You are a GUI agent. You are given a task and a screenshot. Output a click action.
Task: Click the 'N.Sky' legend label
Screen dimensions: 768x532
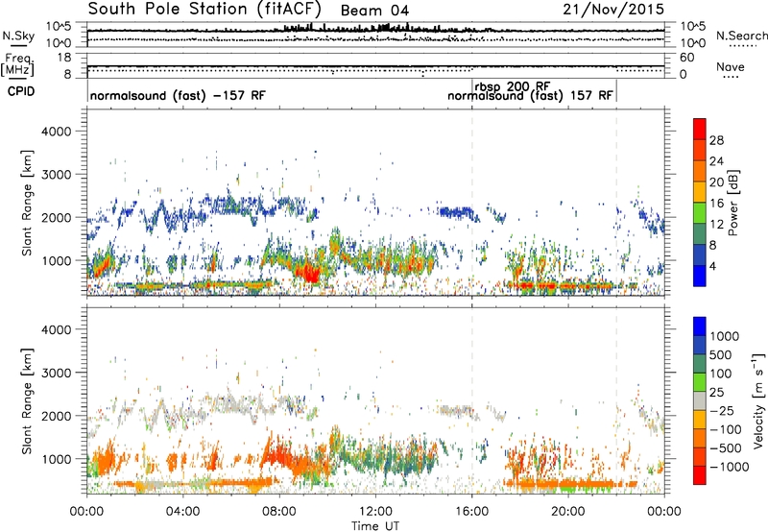pos(18,36)
